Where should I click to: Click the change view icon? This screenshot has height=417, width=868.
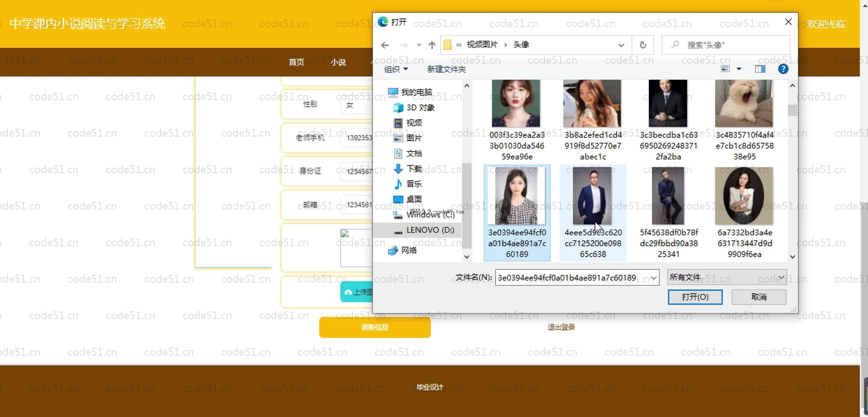(x=725, y=69)
